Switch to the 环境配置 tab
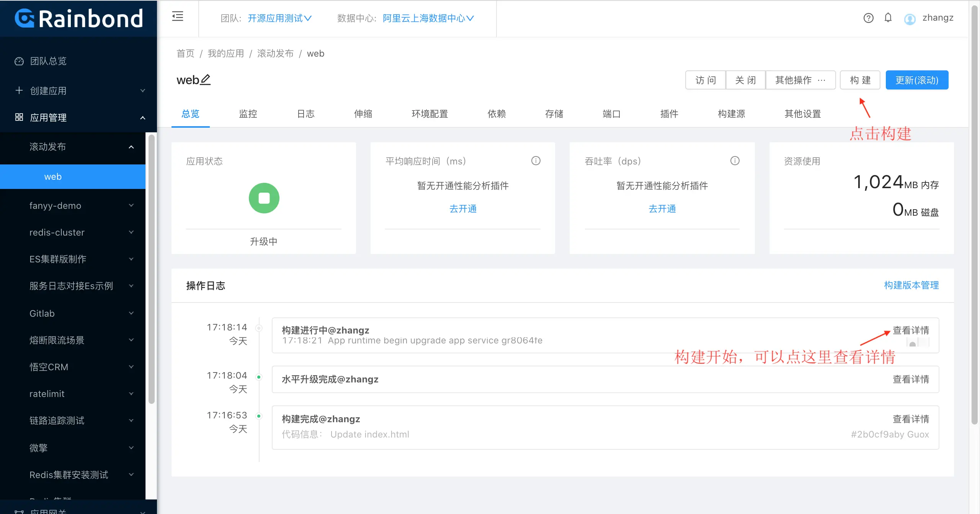 pyautogui.click(x=430, y=114)
